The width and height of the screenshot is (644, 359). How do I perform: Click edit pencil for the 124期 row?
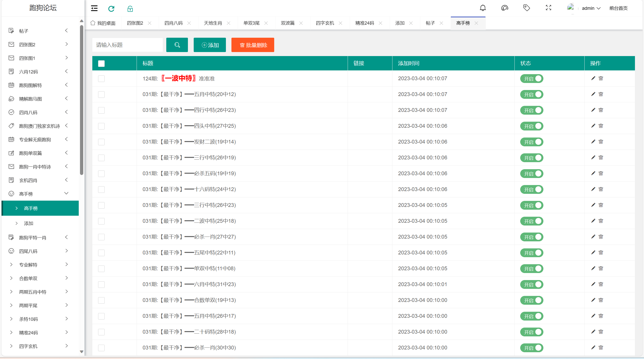[593, 78]
